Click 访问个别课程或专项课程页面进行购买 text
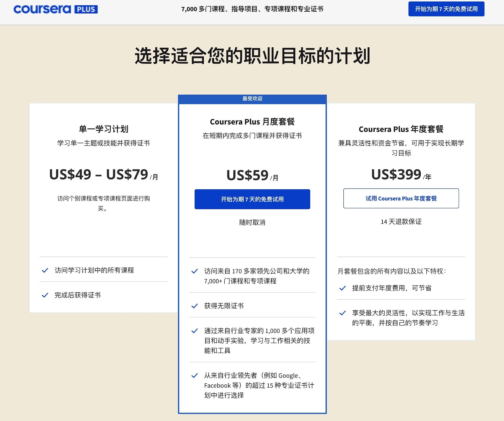The width and height of the screenshot is (504, 421). pyautogui.click(x=104, y=203)
